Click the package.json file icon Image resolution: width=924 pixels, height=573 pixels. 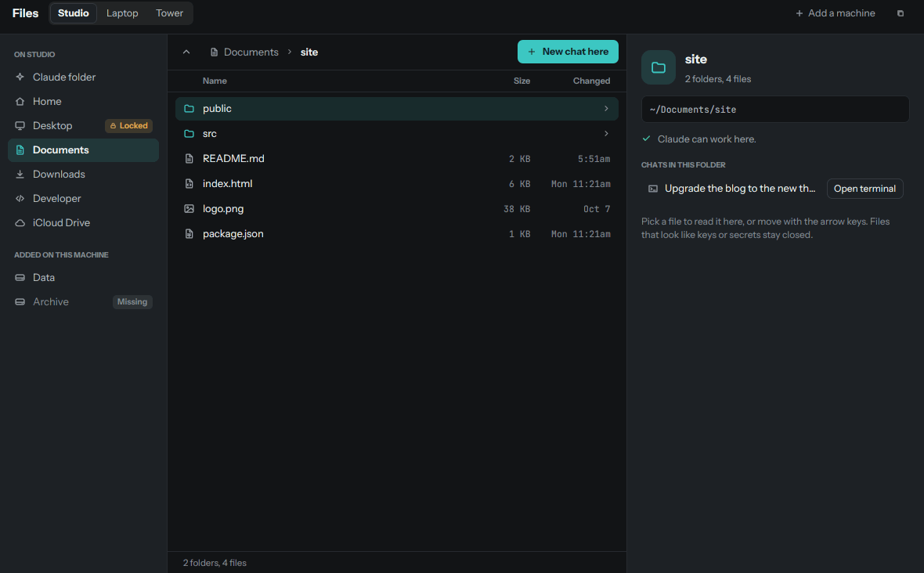pyautogui.click(x=189, y=234)
